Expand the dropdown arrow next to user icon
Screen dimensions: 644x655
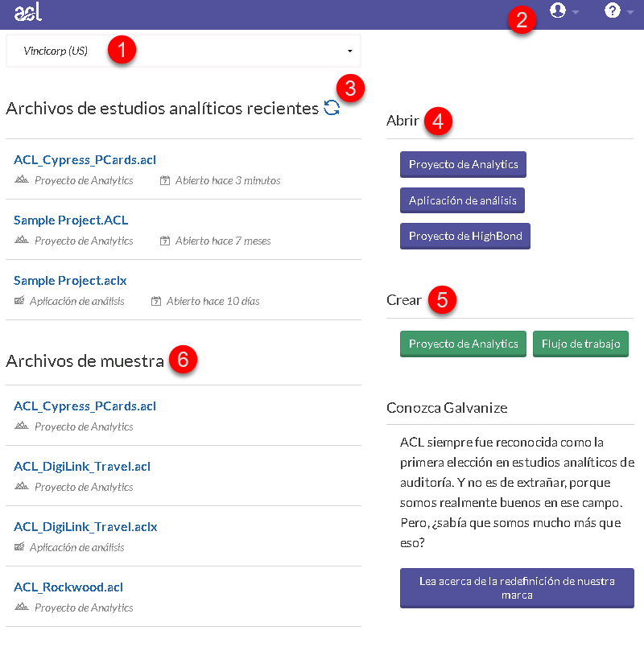[x=576, y=12]
